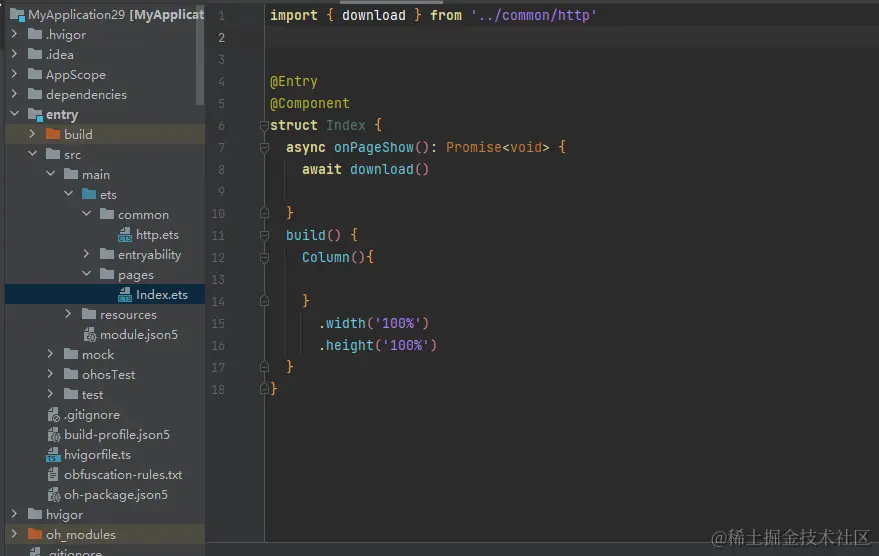Expand the test folder

pos(50,394)
